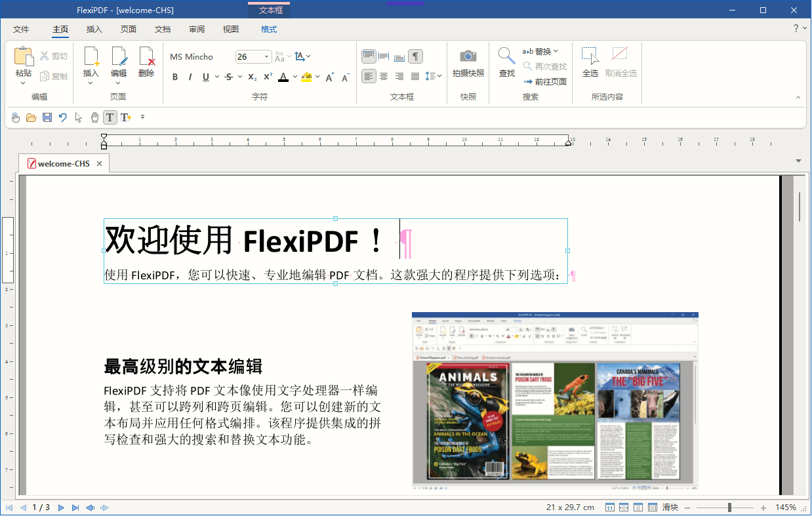812x516 pixels.
Task: Set right text alignment
Action: coord(400,76)
